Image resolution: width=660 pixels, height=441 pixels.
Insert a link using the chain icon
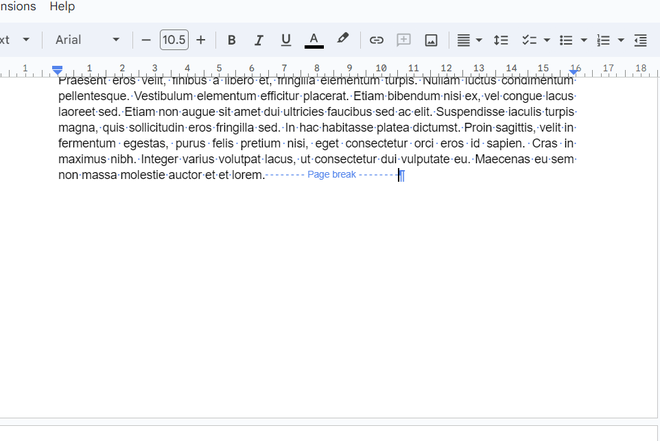point(376,40)
